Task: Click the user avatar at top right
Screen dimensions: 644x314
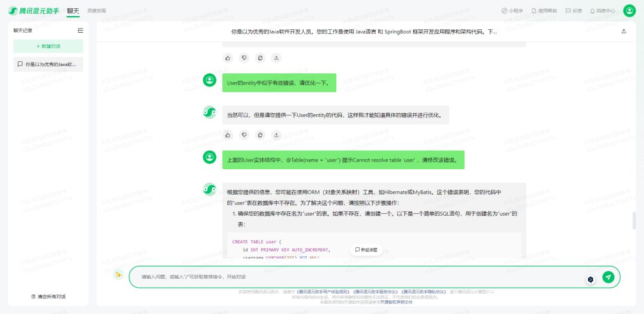Action: (x=629, y=11)
